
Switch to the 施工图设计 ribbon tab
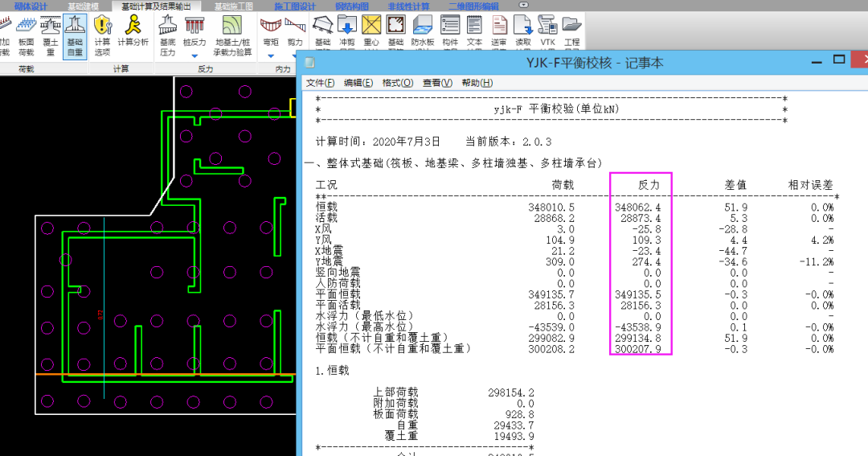(294, 6)
